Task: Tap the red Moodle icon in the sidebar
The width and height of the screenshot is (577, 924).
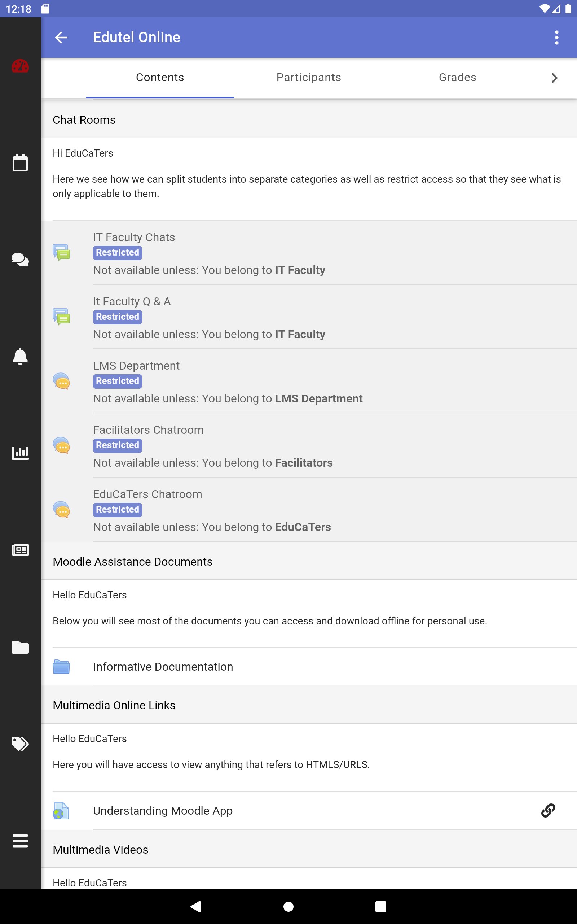Action: 20,66
